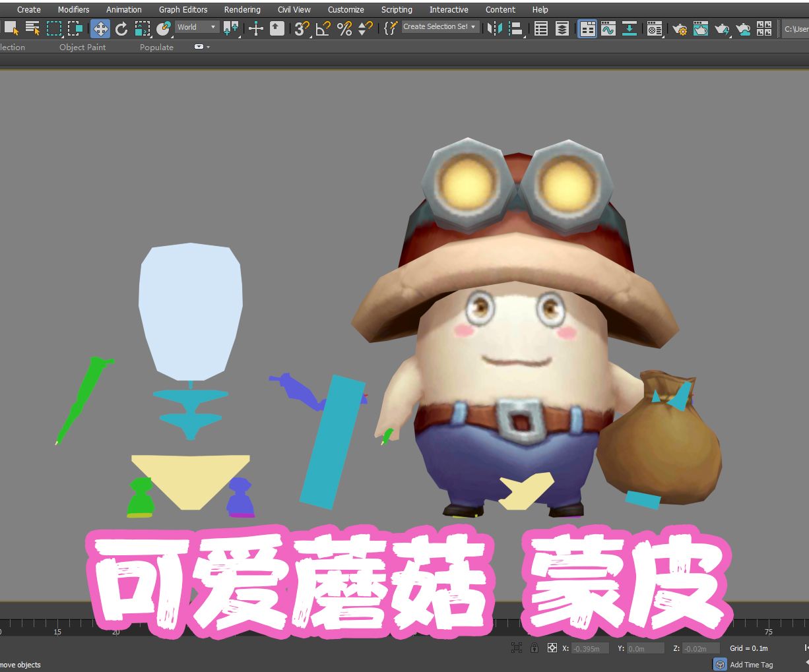Screen dimensions: 809x672
Task: Activate the Select and Rotate tool
Action: pos(121,28)
